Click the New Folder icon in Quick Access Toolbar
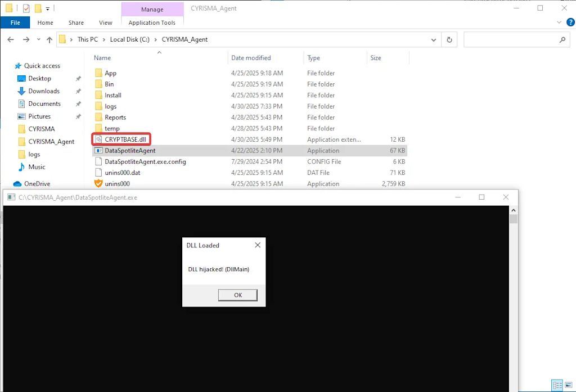This screenshot has width=576, height=392. pos(38,8)
